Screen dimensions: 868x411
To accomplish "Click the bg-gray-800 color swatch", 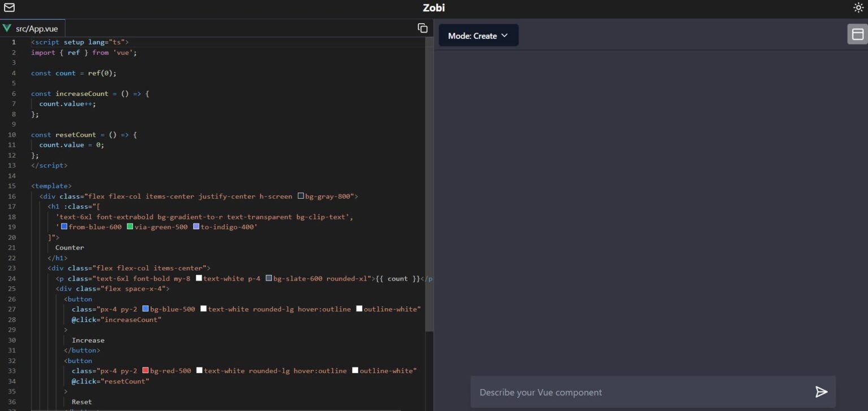I will pyautogui.click(x=301, y=196).
